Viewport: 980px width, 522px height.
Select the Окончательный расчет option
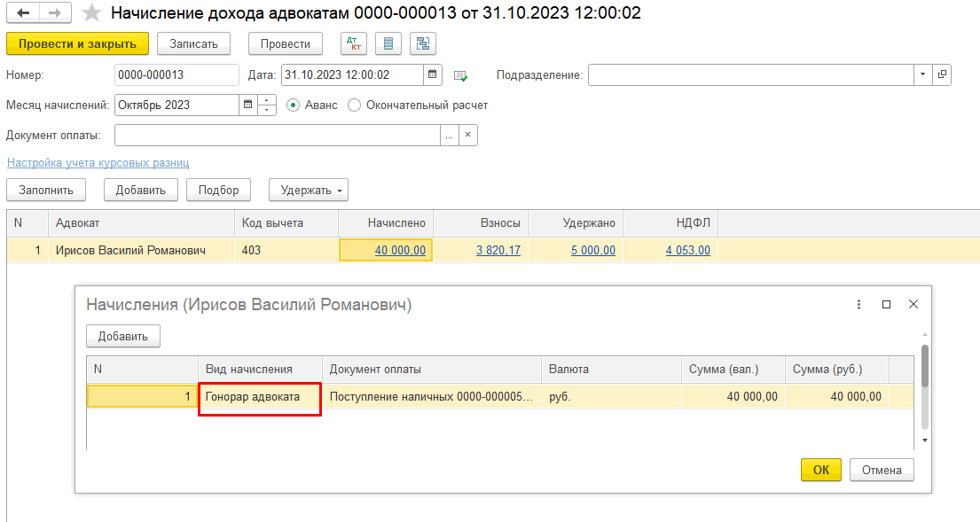[x=355, y=105]
